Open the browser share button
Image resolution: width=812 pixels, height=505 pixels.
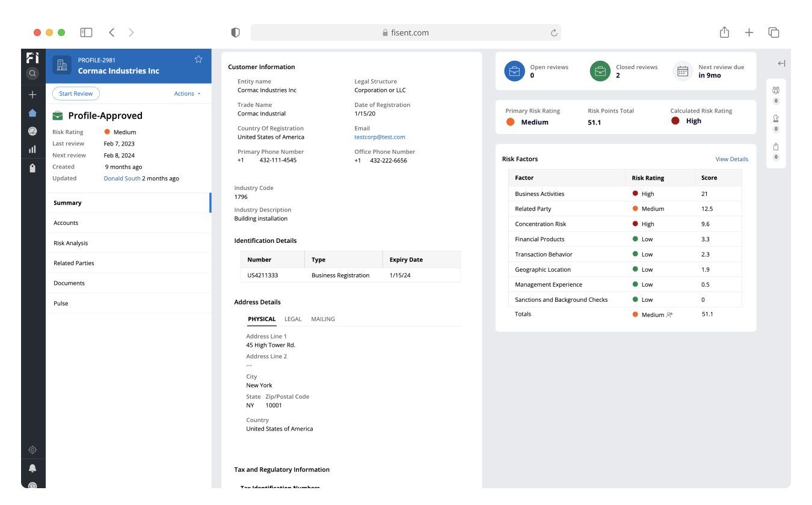click(724, 32)
